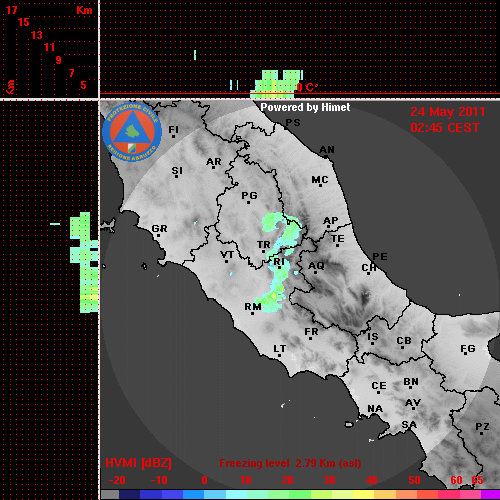Pick the red swatch at 50 dBZ
500x500 pixels.
tap(427, 495)
